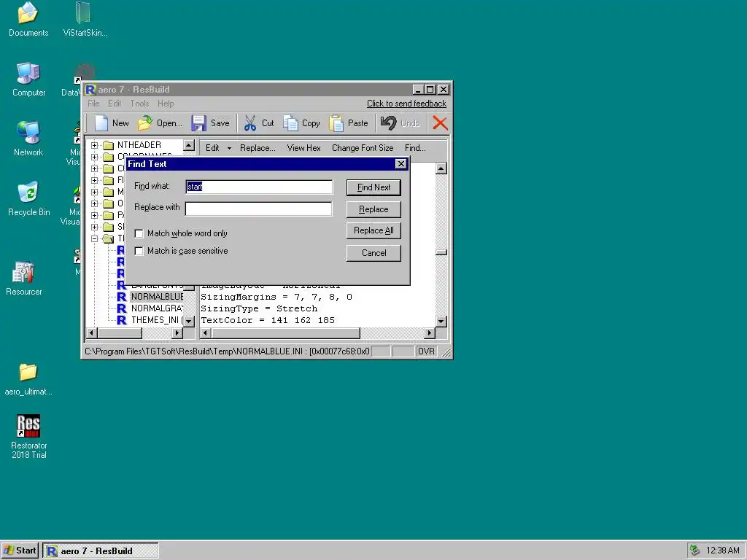Open the Resourcer desktop icon
The width and height of the screenshot is (747, 560).
(23, 273)
